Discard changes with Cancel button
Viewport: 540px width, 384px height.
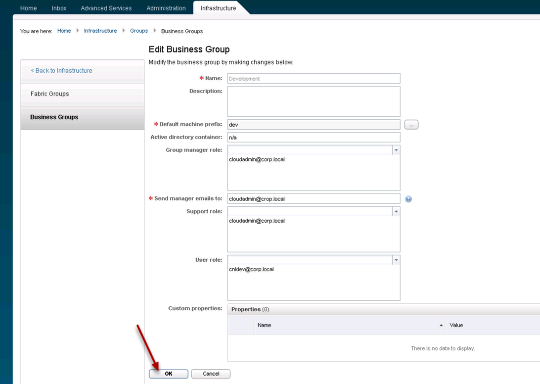tap(211, 374)
